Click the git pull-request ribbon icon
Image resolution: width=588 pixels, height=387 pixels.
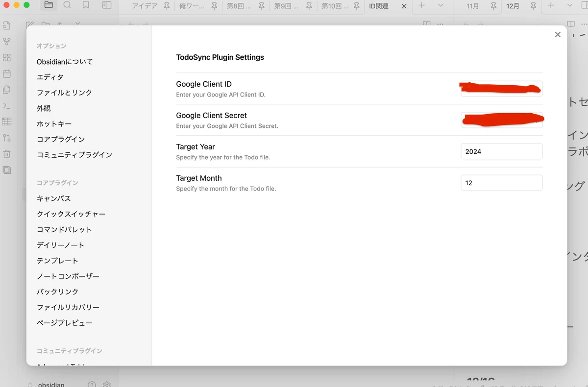tap(7, 138)
